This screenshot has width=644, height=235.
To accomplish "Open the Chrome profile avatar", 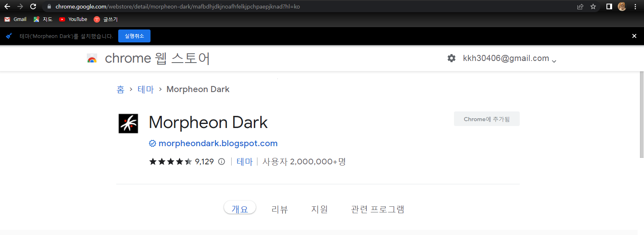I will [622, 6].
